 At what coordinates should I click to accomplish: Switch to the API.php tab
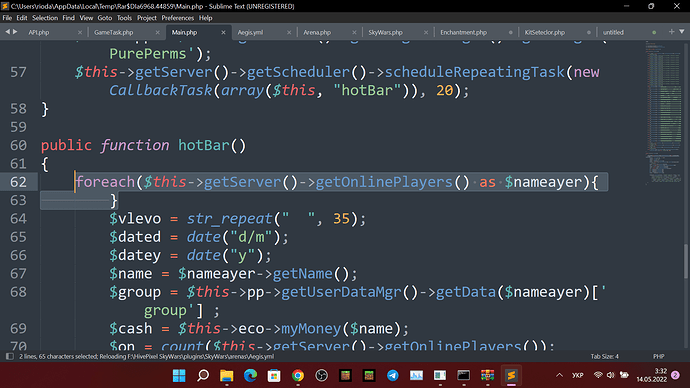coord(39,32)
